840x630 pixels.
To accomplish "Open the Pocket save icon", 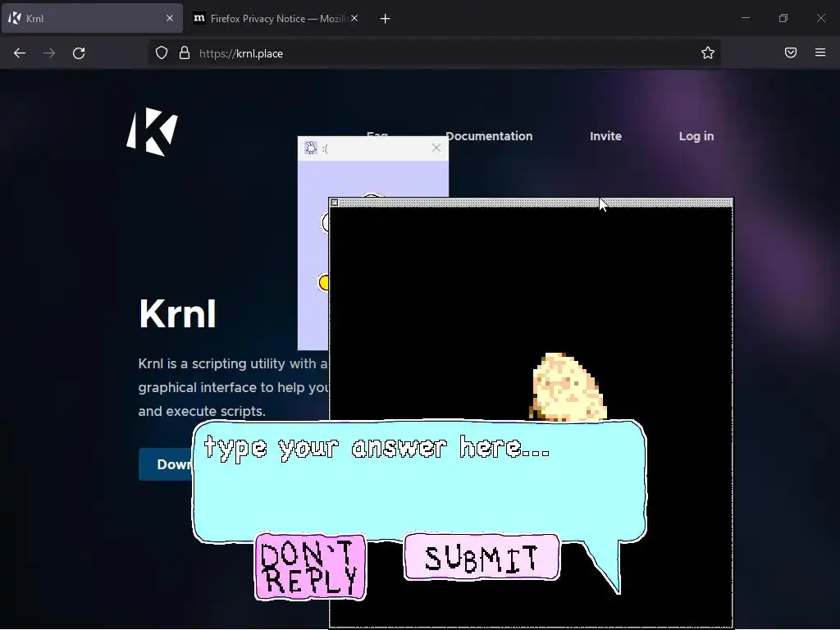I will (x=790, y=52).
